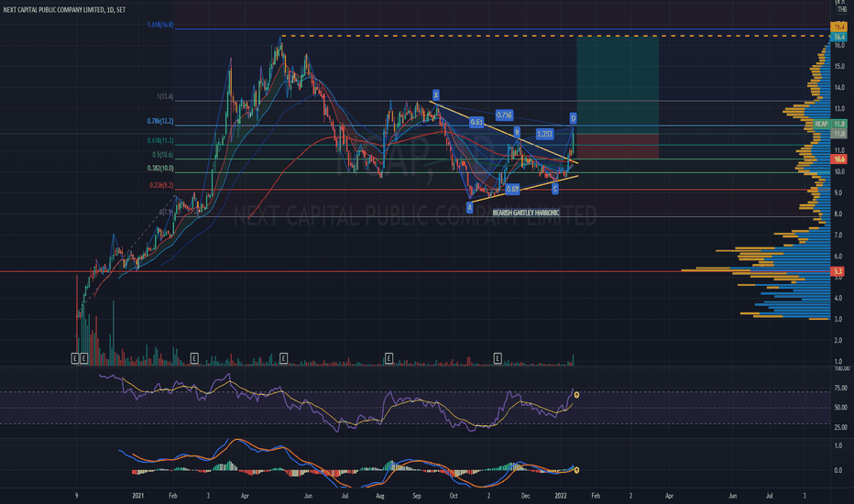This screenshot has width=854, height=504.
Task: Click the harmonic pattern point D label
Action: (573, 117)
